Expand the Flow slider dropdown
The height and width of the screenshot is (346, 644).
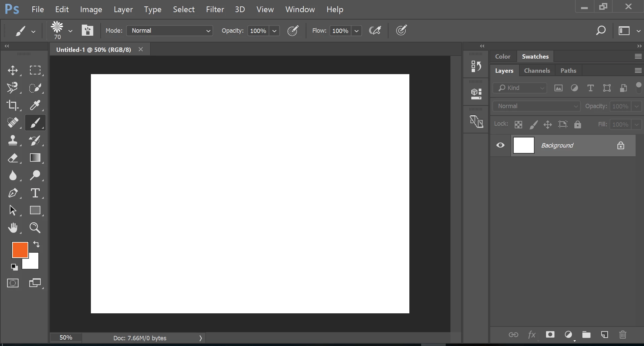[357, 31]
